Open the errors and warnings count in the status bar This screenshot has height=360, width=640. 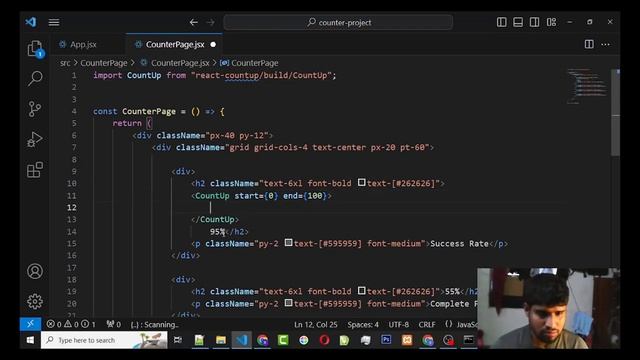[71, 324]
